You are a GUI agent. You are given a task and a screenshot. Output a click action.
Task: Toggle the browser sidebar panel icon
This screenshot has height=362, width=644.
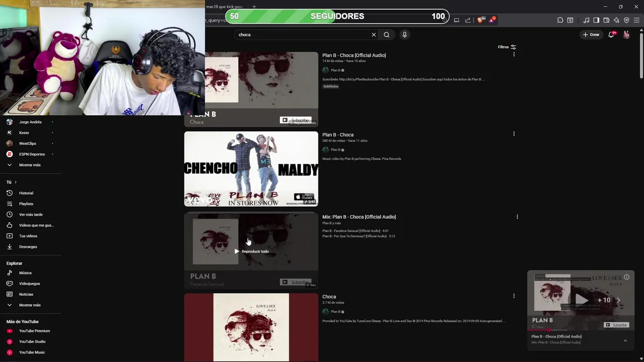[596, 20]
